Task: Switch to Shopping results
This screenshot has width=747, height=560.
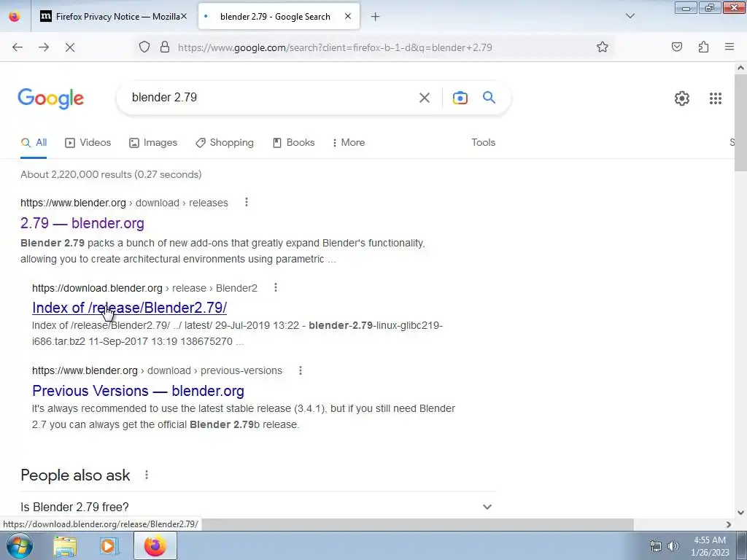Action: coord(225,142)
